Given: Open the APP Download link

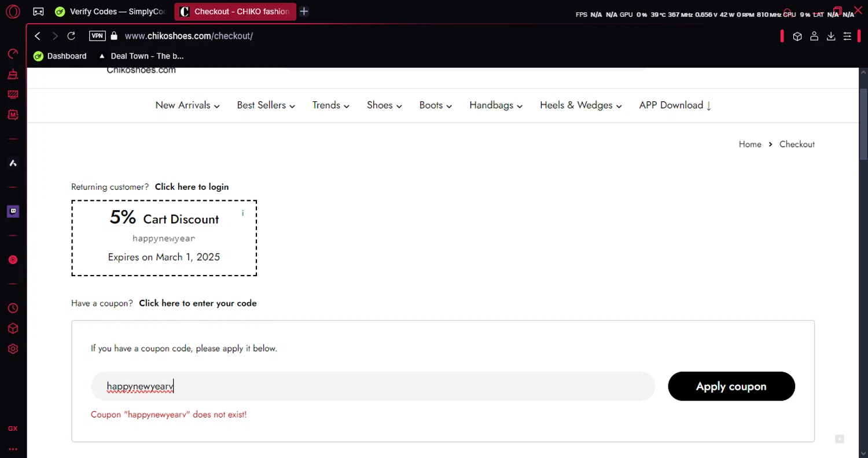Looking at the screenshot, I should (675, 105).
